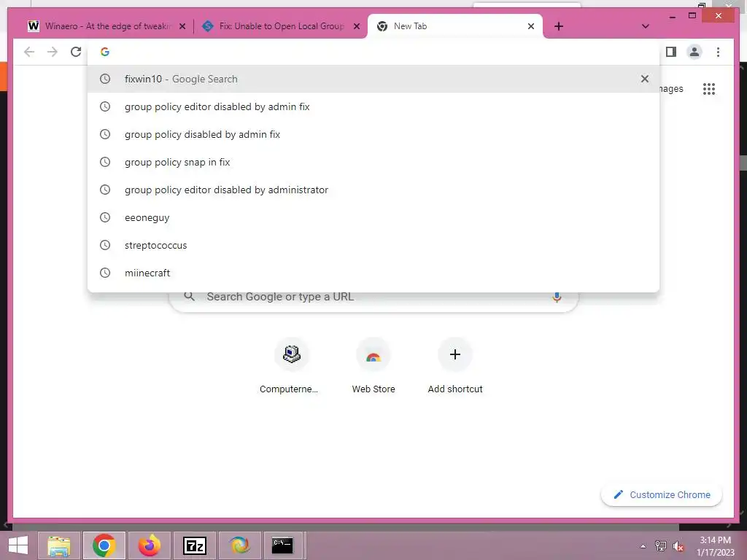Click the partially hidden Images link
The image size is (747, 560).
(x=672, y=88)
